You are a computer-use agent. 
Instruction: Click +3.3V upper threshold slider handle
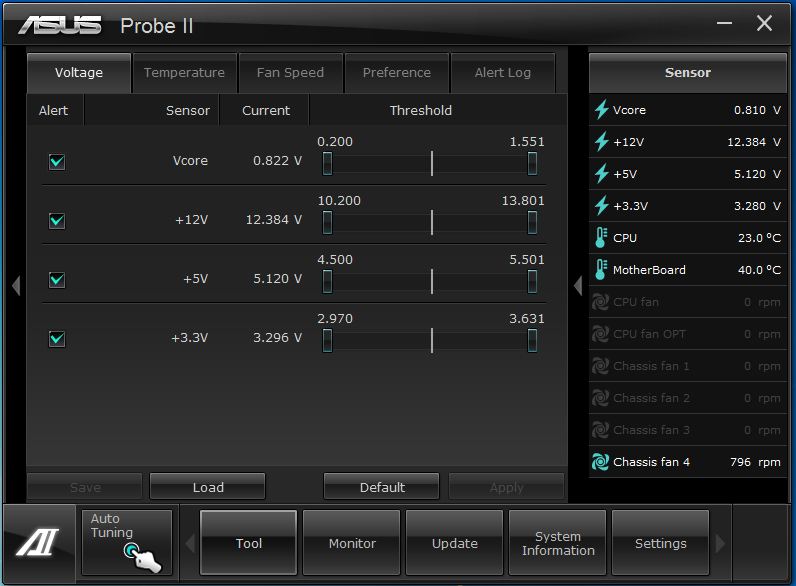[x=532, y=340]
